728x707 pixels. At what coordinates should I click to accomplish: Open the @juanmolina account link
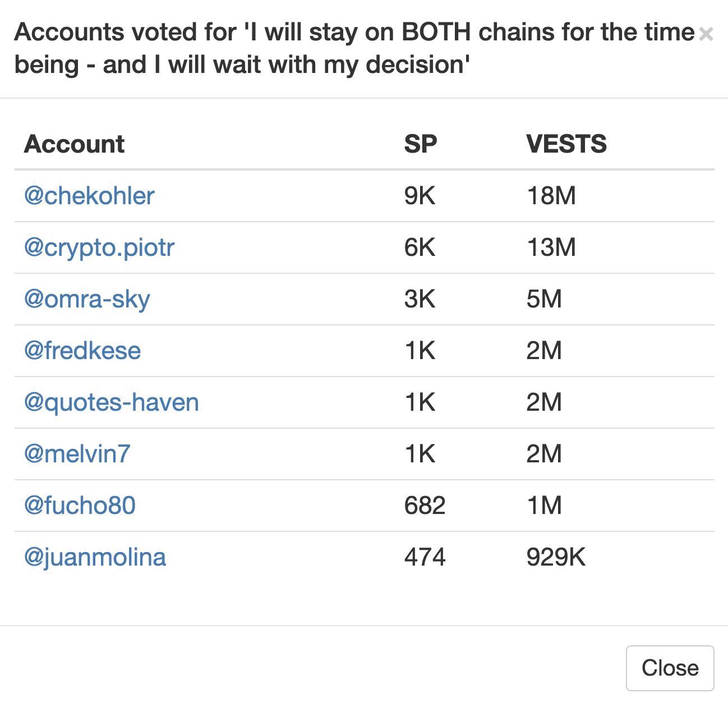(x=95, y=557)
